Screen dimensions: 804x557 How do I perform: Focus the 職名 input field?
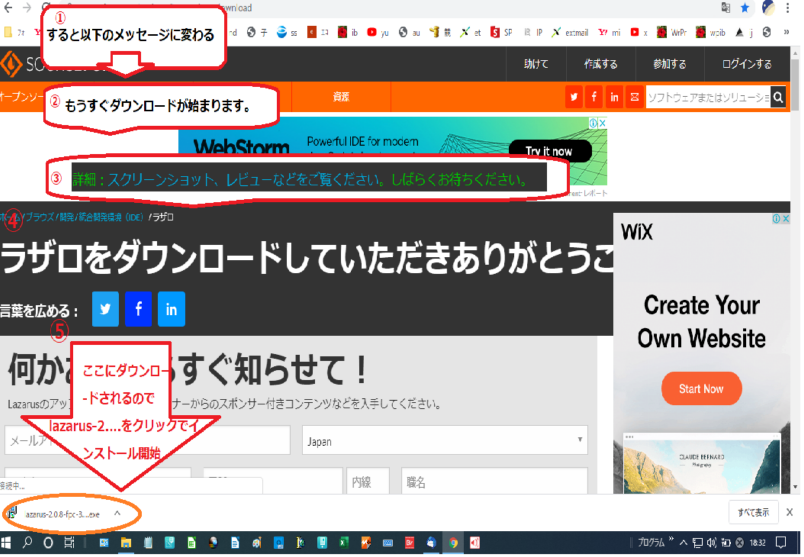tap(494, 482)
